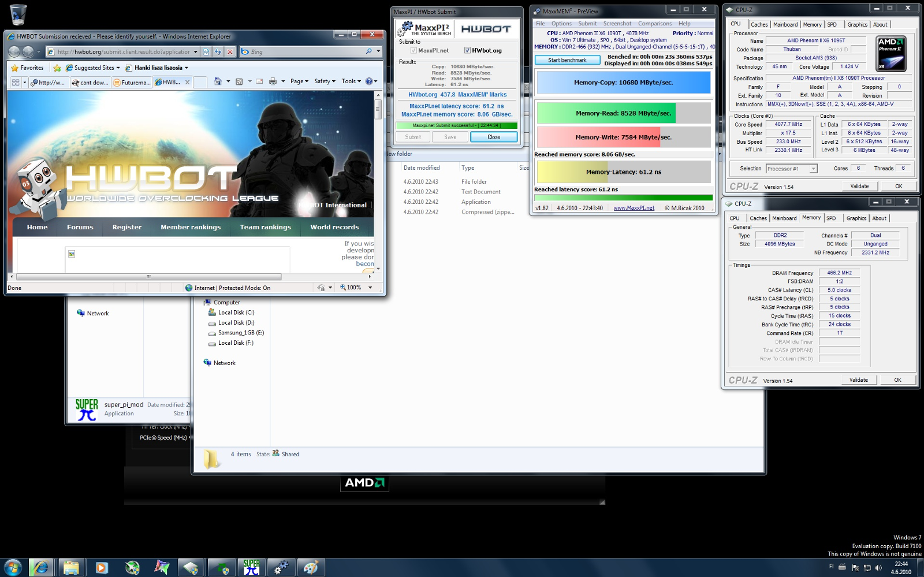Image resolution: width=924 pixels, height=577 pixels.
Task: Open the Bing search provider dropdown
Action: [x=379, y=51]
